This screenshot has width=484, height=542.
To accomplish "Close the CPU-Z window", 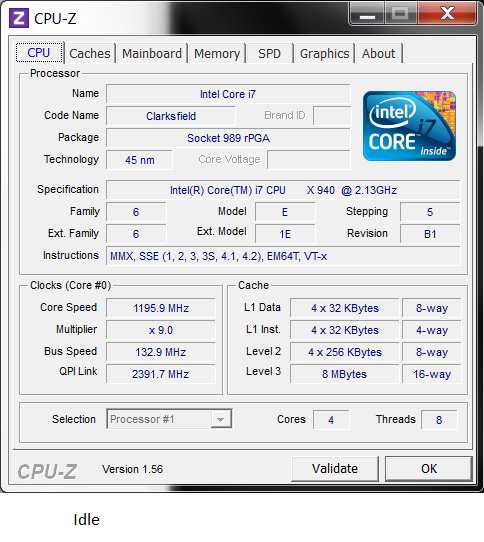I will coord(447,14).
